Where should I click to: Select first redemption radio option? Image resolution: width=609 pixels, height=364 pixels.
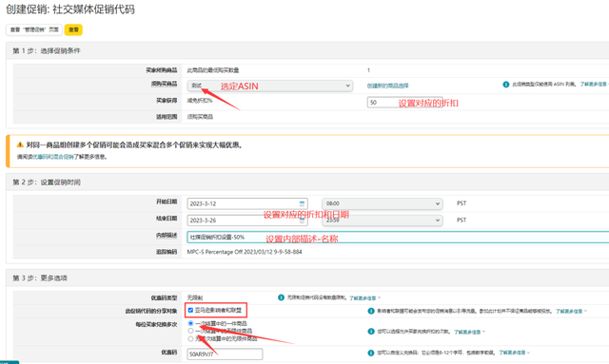(x=190, y=323)
